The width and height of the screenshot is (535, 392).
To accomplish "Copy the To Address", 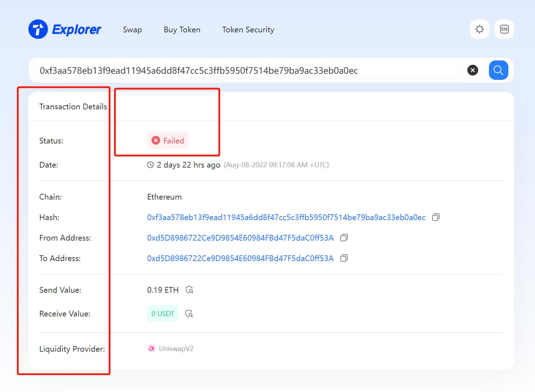I will 344,258.
